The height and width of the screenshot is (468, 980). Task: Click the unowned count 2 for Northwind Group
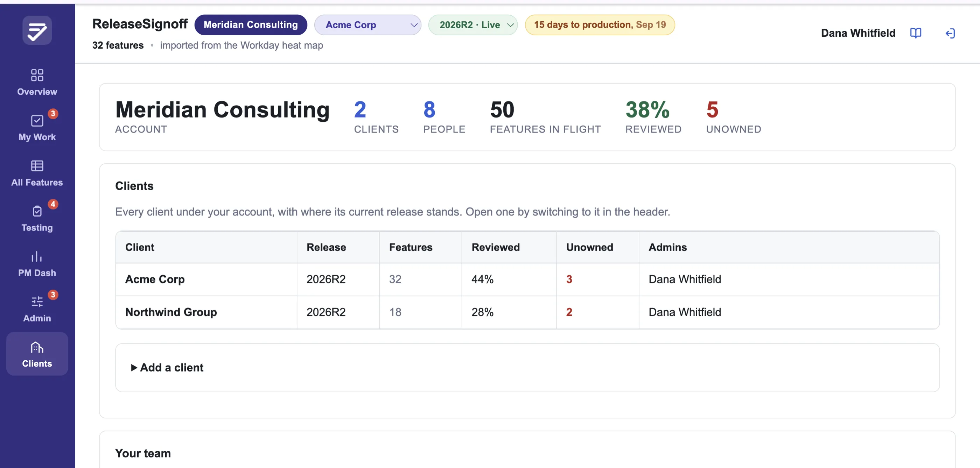[569, 312]
